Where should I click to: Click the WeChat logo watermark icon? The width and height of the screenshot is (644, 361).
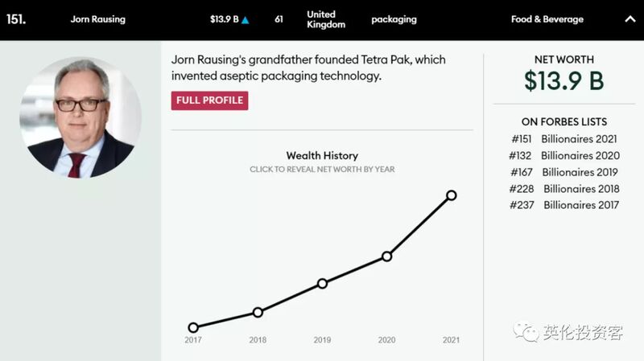(526, 332)
